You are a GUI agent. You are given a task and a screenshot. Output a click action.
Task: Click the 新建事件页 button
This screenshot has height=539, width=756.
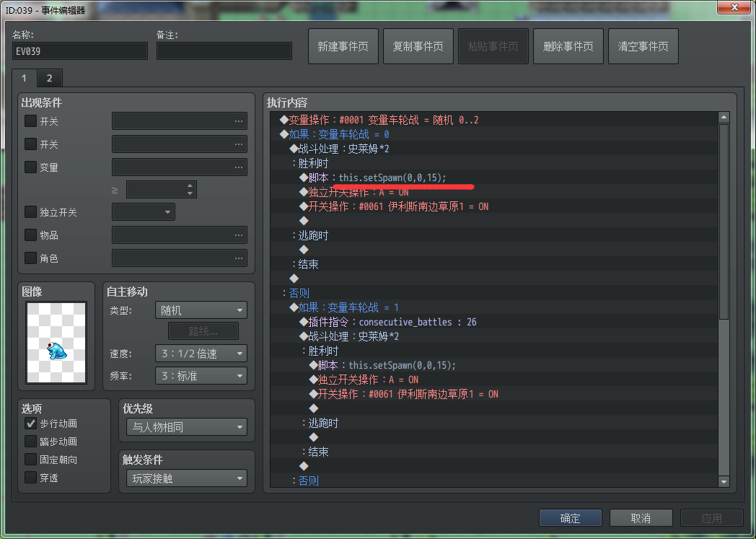tap(343, 46)
